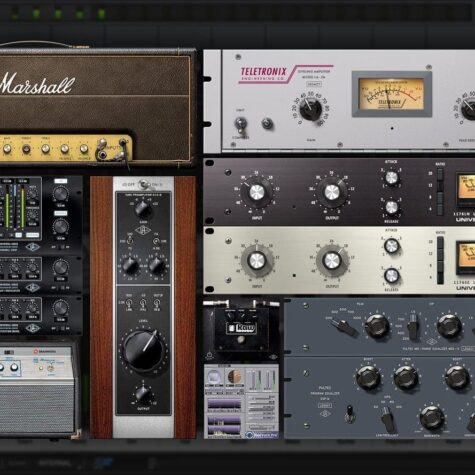The image size is (475, 475).
Task: Toggle the bottom rack unit's Off/On switch
Action: click(x=61, y=328)
